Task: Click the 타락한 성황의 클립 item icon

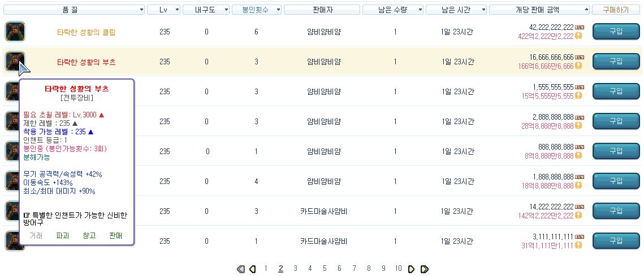Action: click(x=15, y=32)
